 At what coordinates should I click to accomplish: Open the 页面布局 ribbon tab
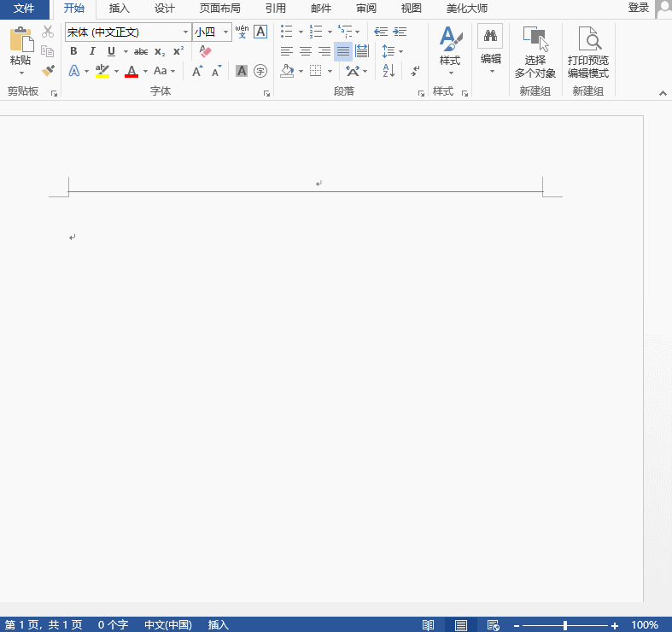pyautogui.click(x=219, y=9)
